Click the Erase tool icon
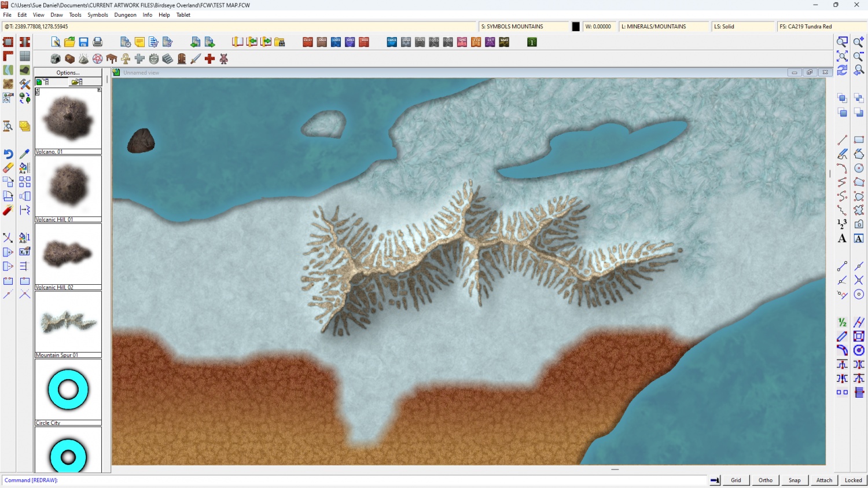The width and height of the screenshot is (868, 488). point(8,168)
